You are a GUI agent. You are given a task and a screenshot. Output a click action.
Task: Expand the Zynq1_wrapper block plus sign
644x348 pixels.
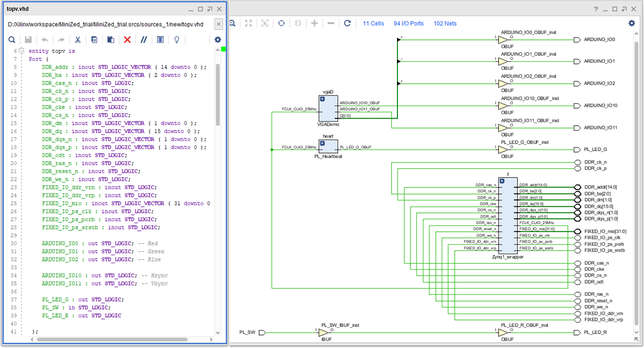pos(503,182)
